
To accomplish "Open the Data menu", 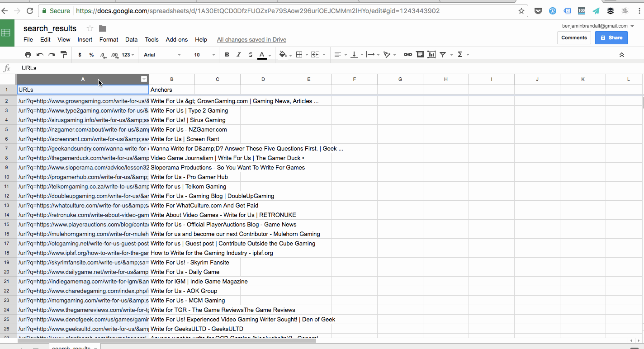I will [132, 39].
